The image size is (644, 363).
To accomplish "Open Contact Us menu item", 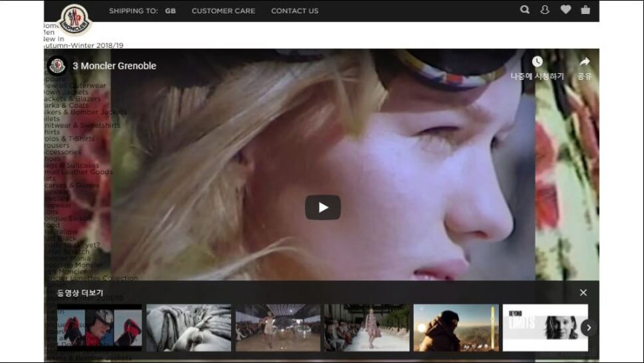I will click(x=295, y=11).
